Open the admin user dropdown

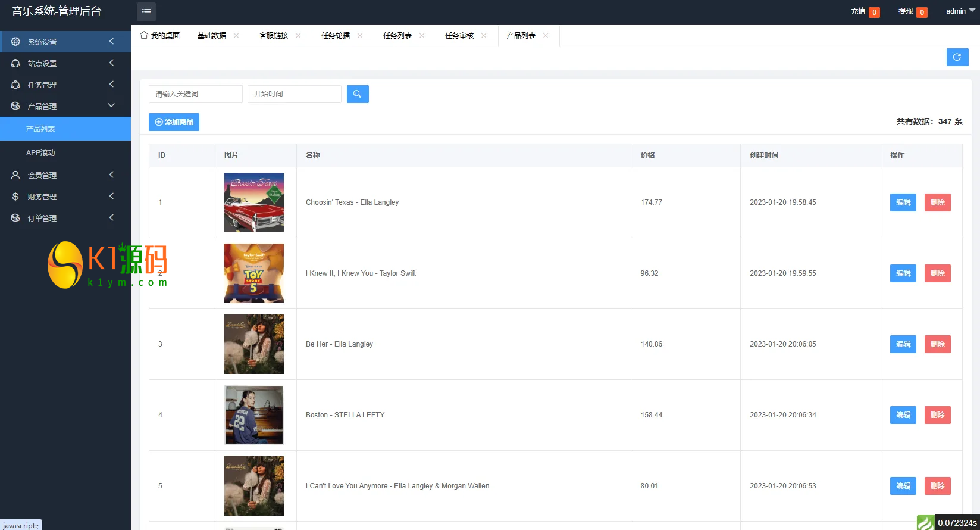960,11
